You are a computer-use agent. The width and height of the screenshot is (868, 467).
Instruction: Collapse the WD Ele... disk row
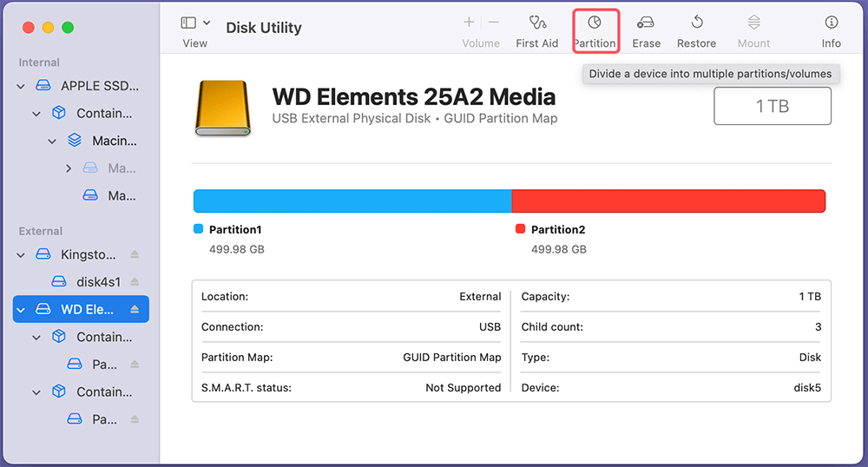21,310
